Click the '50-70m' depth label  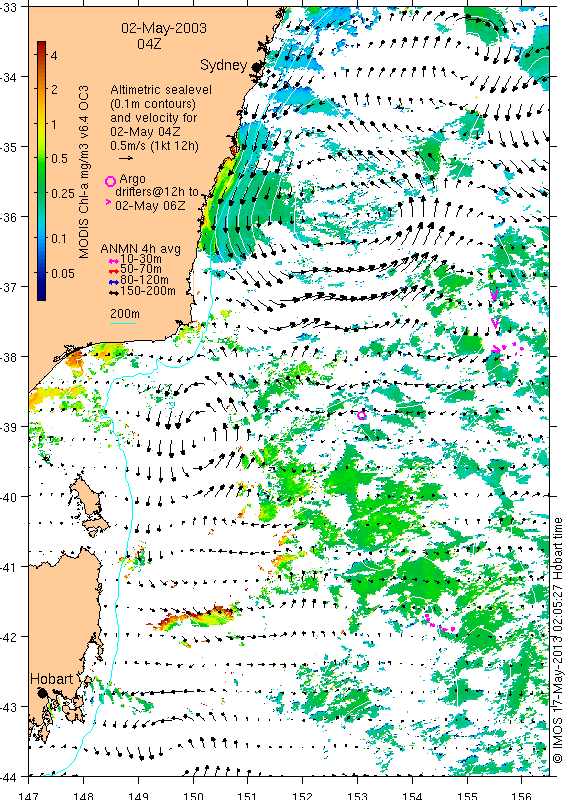click(141, 270)
